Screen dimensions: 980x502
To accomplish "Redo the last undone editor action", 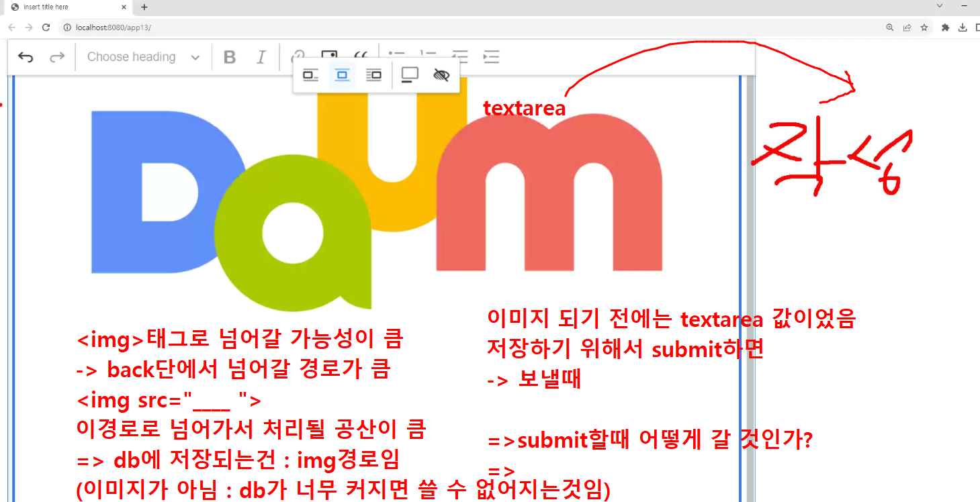I will (57, 57).
